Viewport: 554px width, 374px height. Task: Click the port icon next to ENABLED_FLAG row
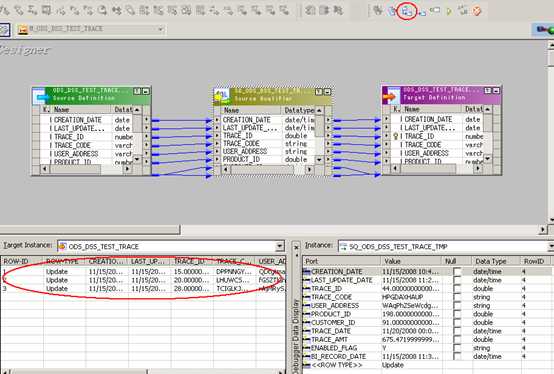pyautogui.click(x=306, y=348)
